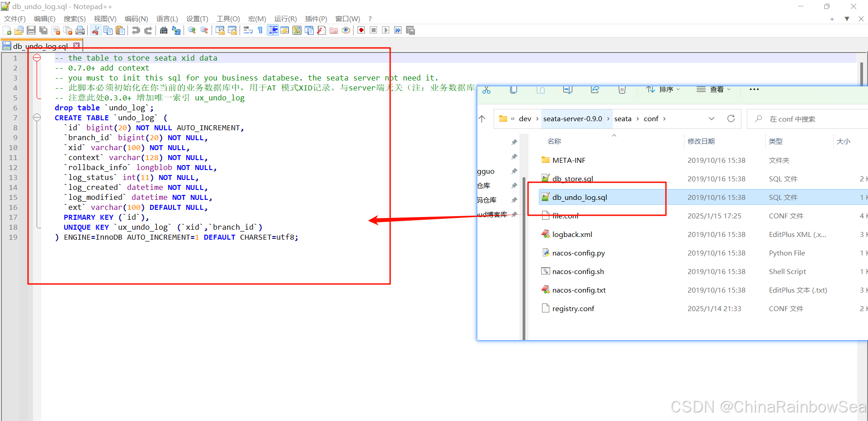
Task: Click the Undo arrow in the toolbar
Action: pos(136,30)
